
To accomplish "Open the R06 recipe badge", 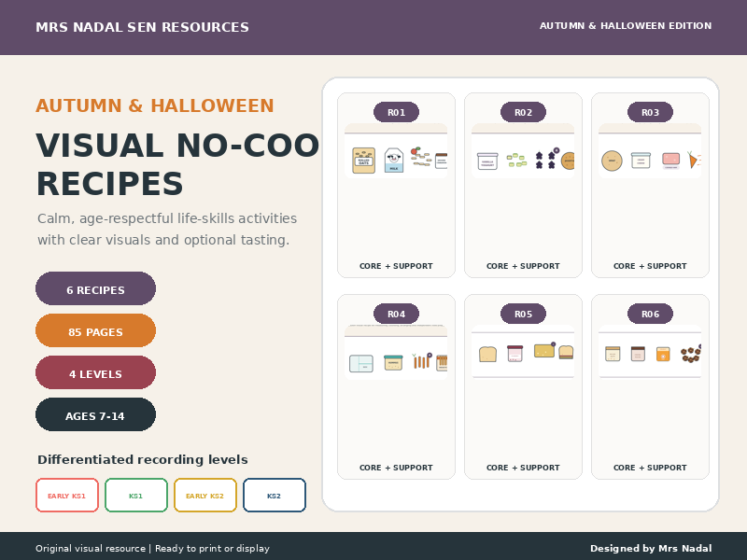I will (650, 314).
